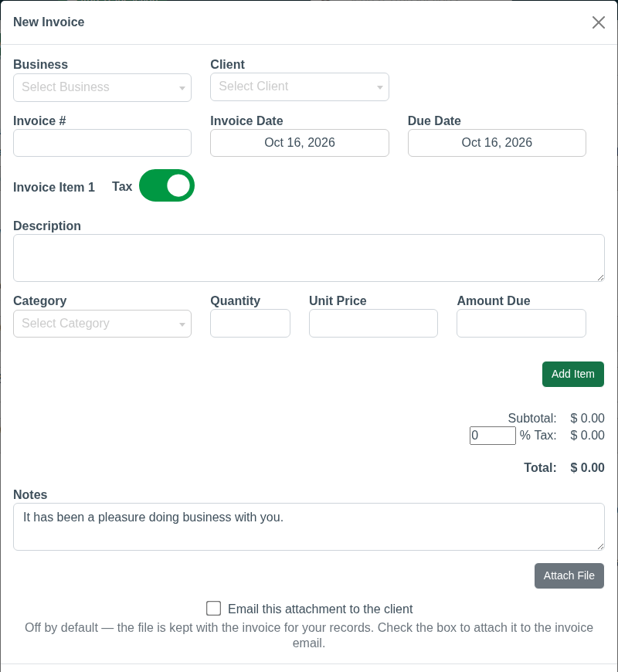Close the New Invoice dialog
This screenshot has width=618, height=672.
598,22
